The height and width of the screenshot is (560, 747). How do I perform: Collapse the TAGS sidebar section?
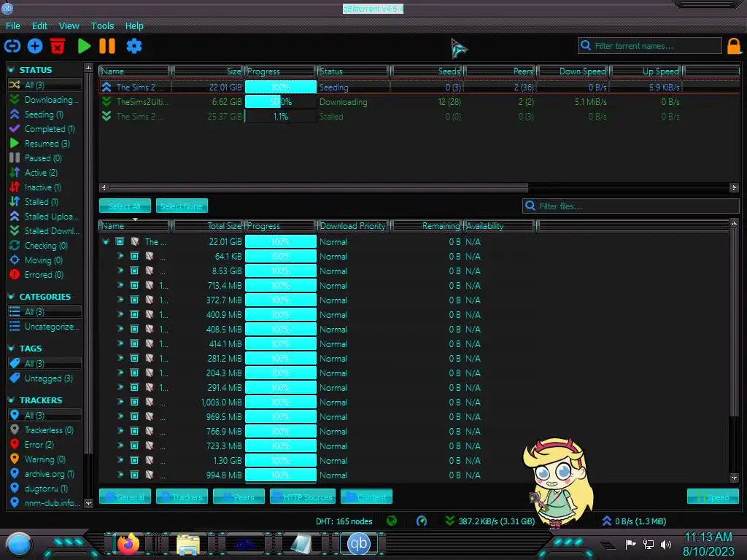(12, 348)
